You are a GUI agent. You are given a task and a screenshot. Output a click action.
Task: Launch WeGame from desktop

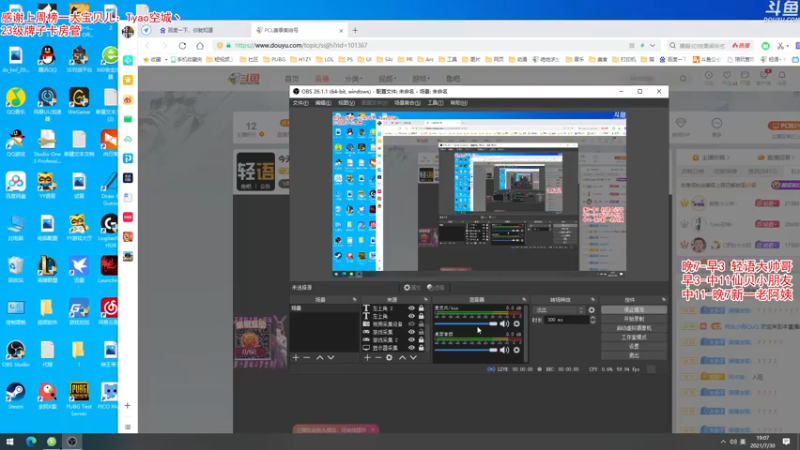coord(79,101)
